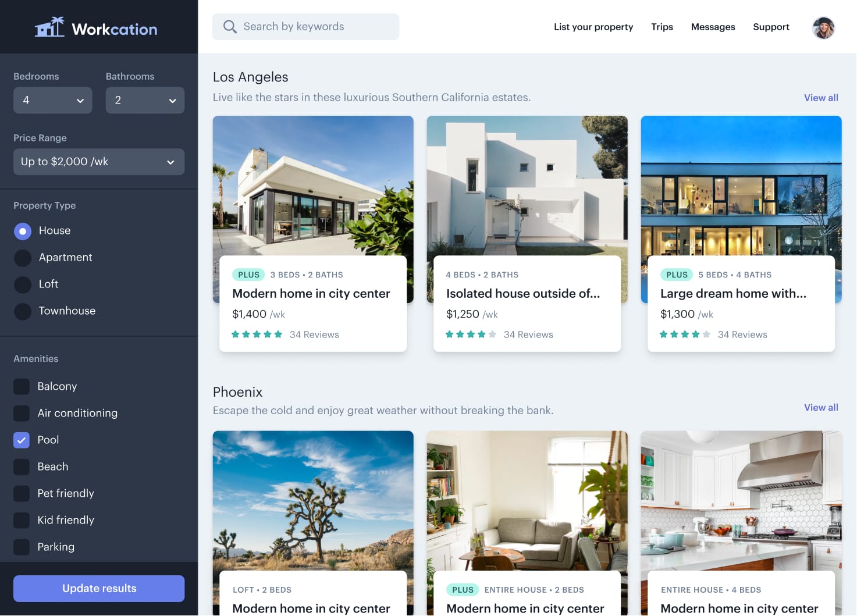Viewport: 857px width, 616px height.
Task: Select the Loft property type
Action: [x=22, y=284]
